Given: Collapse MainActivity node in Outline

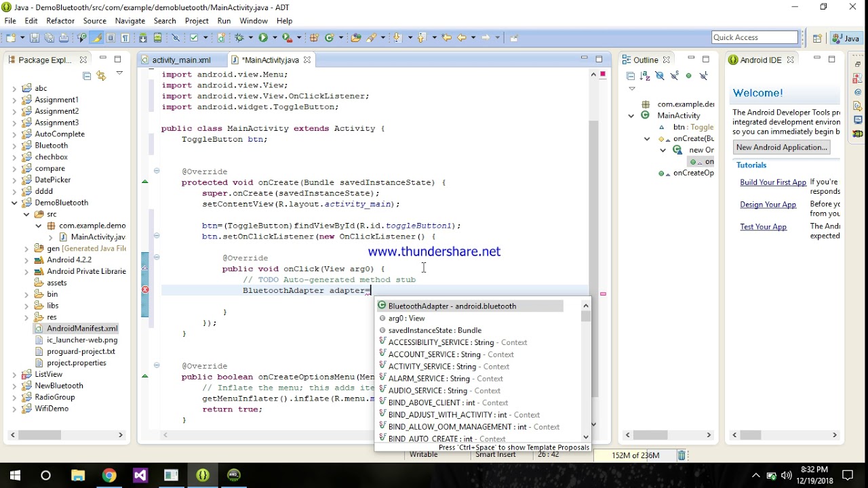Looking at the screenshot, I should (631, 115).
